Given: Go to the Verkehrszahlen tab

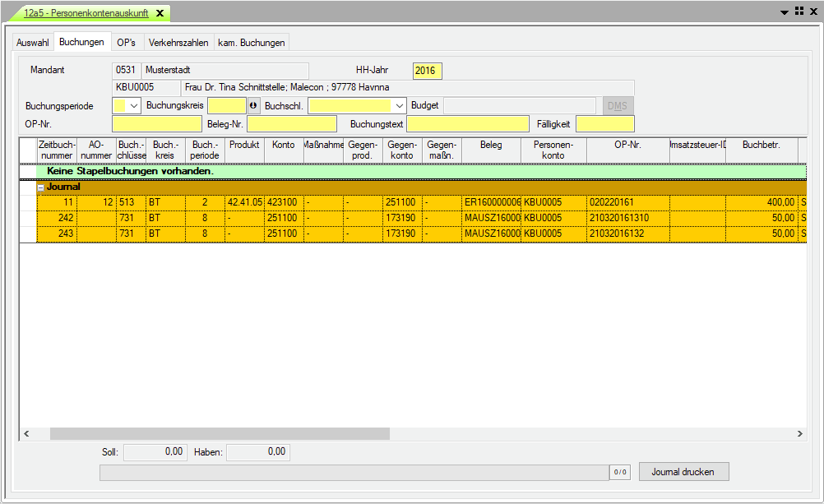Looking at the screenshot, I should coord(178,43).
